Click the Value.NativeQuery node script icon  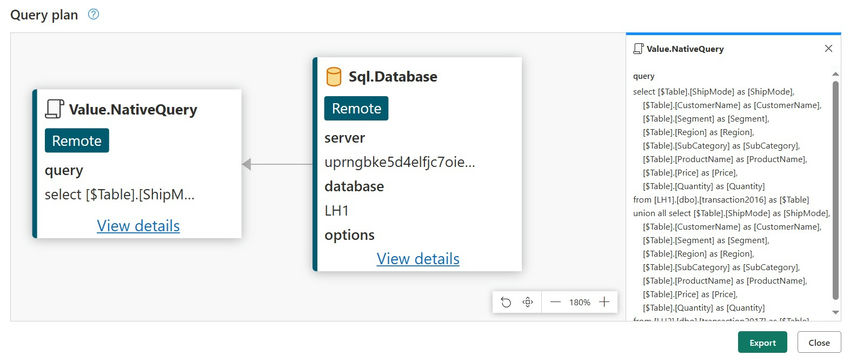pos(54,109)
